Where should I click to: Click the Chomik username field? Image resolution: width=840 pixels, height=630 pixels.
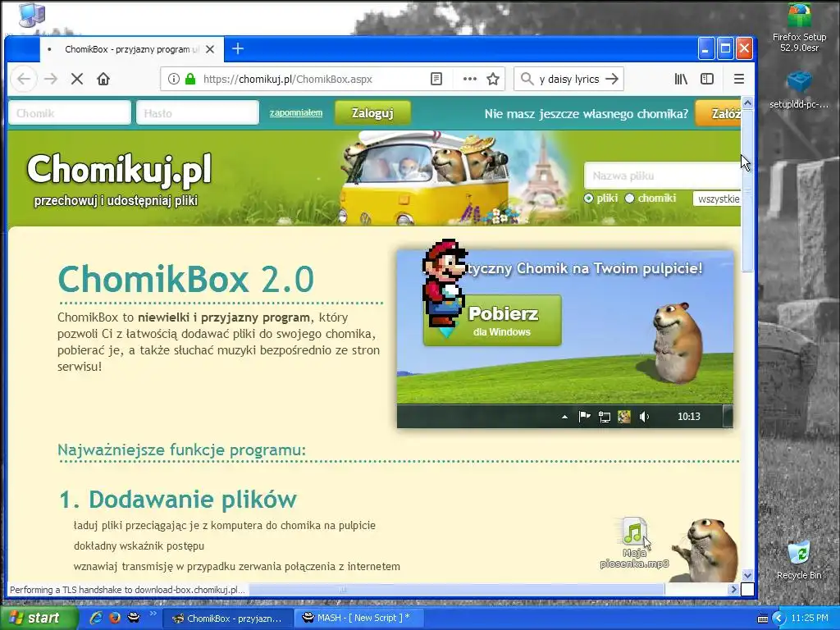pos(70,113)
